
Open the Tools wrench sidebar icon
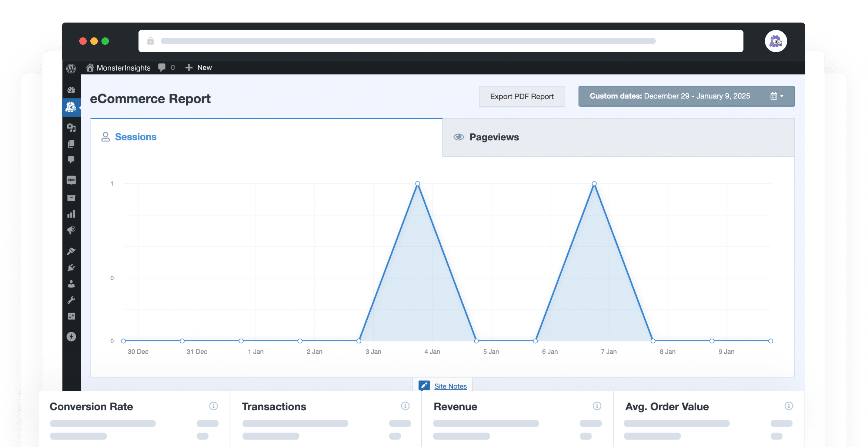[71, 300]
